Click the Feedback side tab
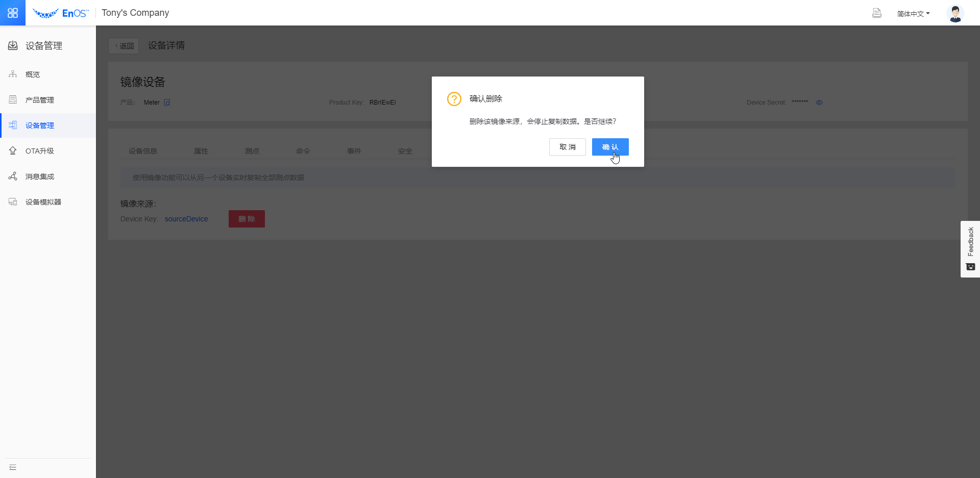Image resolution: width=980 pixels, height=478 pixels. tap(970, 249)
